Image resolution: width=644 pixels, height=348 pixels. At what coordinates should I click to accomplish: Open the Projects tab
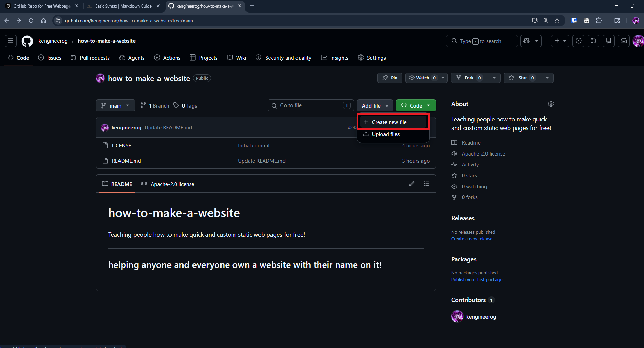(204, 58)
